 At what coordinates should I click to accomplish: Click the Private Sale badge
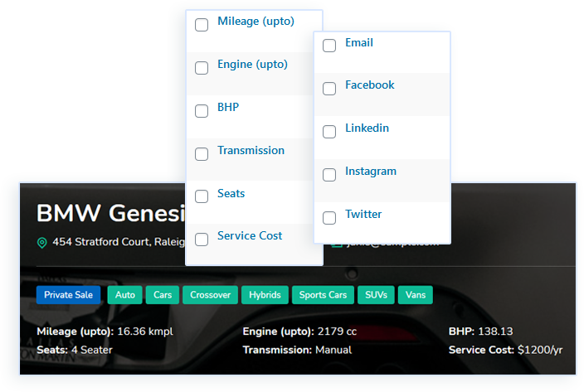coord(69,295)
